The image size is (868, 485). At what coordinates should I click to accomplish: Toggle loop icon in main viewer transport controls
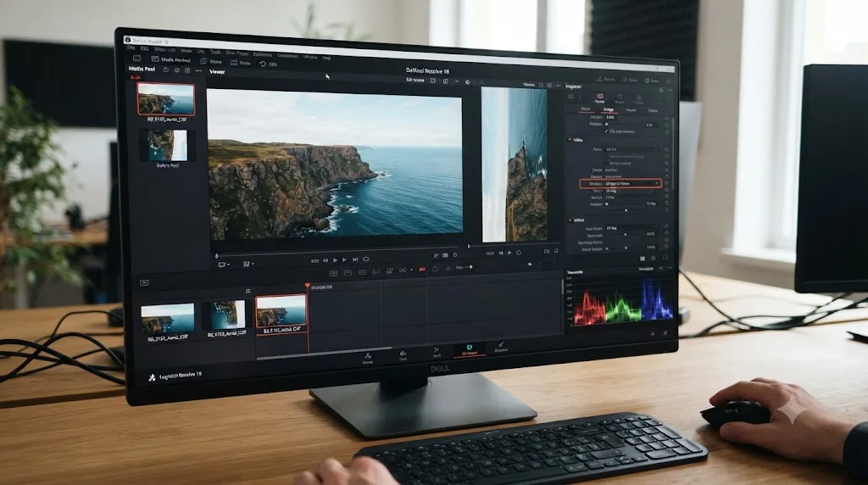366,259
